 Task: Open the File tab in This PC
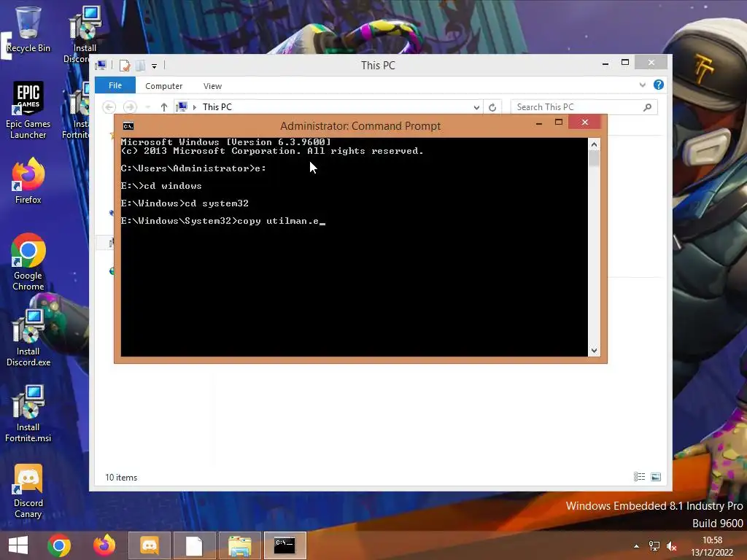tap(115, 85)
